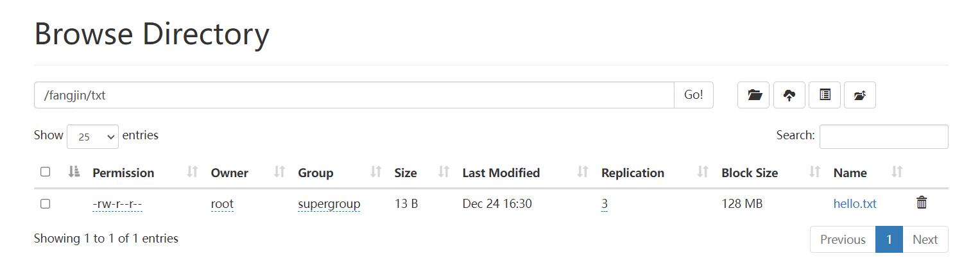Click the list-style file icon button
Screen dimensions: 980x274
[825, 95]
